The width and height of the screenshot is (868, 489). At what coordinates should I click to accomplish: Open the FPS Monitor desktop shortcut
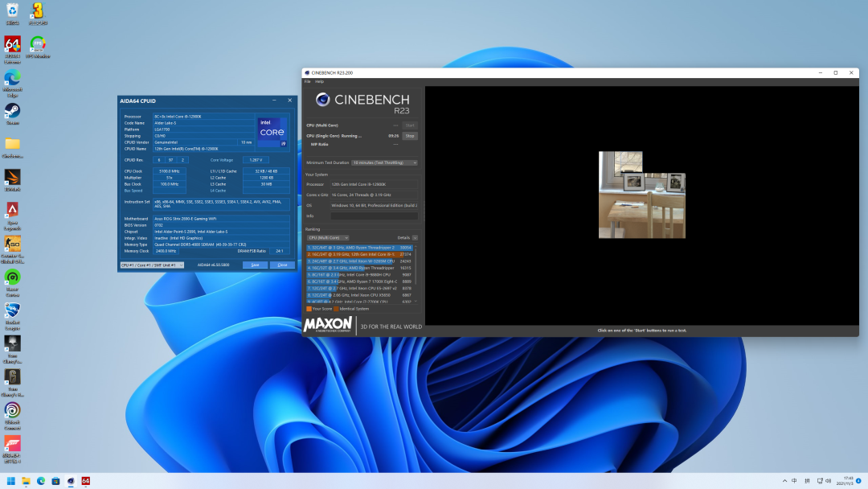38,47
